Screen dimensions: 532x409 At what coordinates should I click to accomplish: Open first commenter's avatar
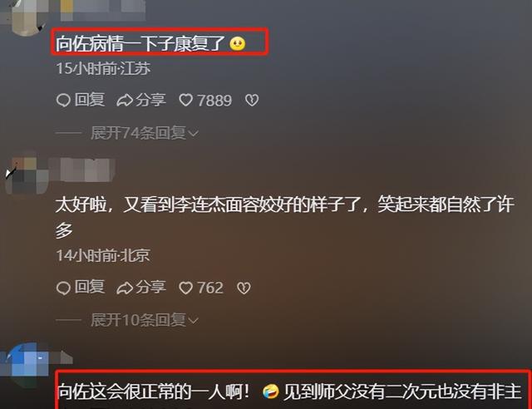tap(26, 17)
